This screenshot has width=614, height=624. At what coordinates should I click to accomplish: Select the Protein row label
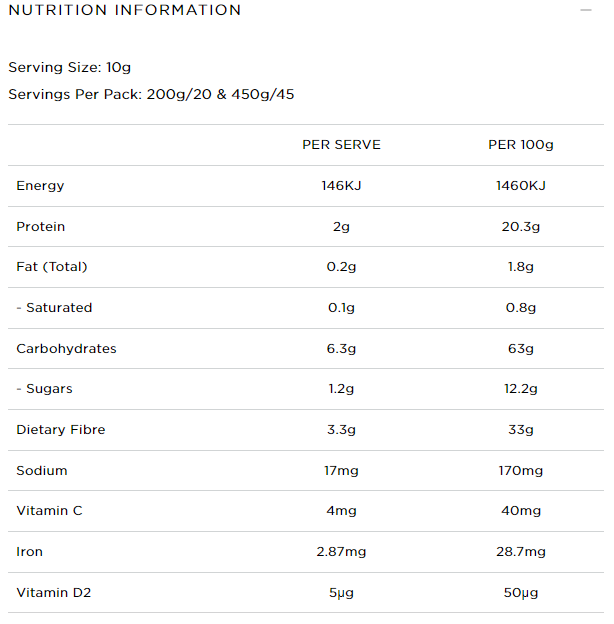[41, 227]
